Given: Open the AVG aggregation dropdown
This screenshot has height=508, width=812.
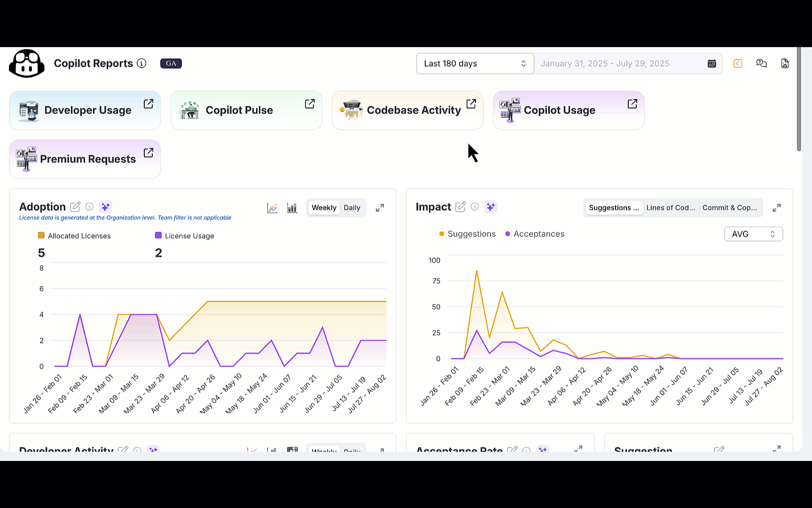Looking at the screenshot, I should pos(753,234).
